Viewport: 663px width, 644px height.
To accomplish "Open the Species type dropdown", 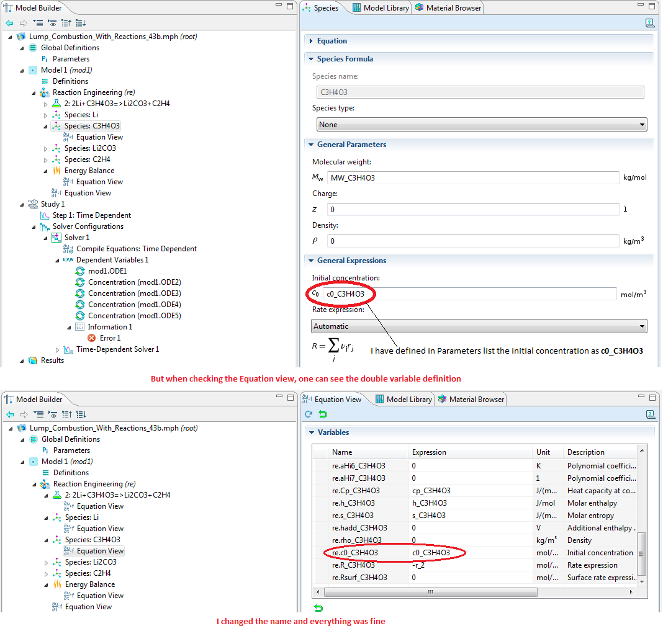I will click(x=479, y=125).
